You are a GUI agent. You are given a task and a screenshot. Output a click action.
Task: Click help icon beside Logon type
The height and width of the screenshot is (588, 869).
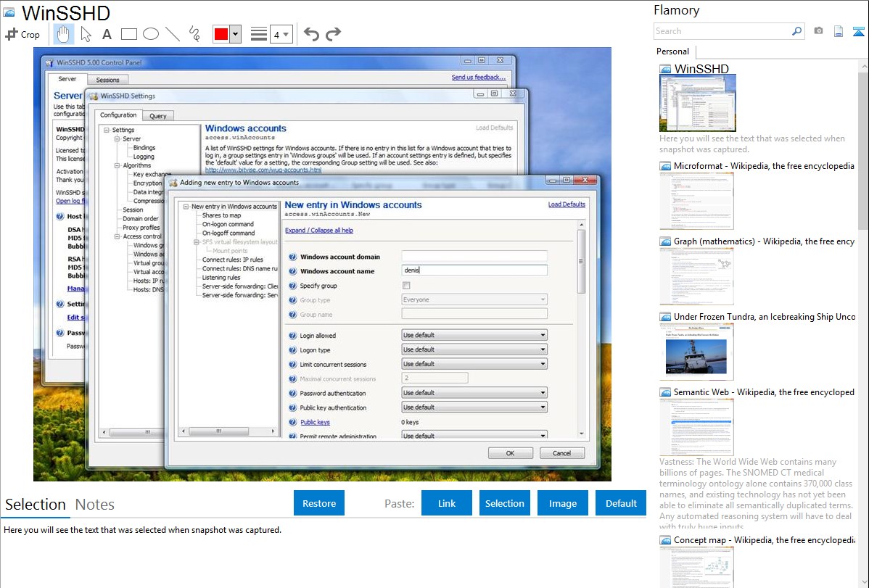click(292, 349)
